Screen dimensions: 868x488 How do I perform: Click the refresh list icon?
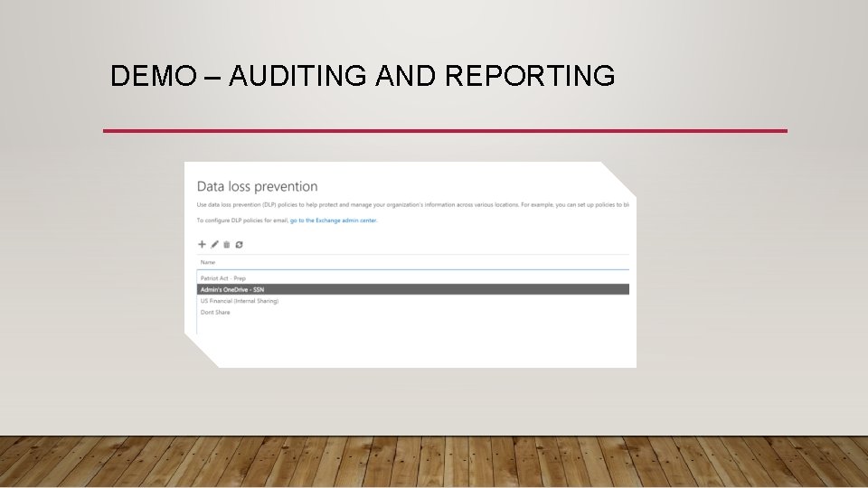pos(239,244)
